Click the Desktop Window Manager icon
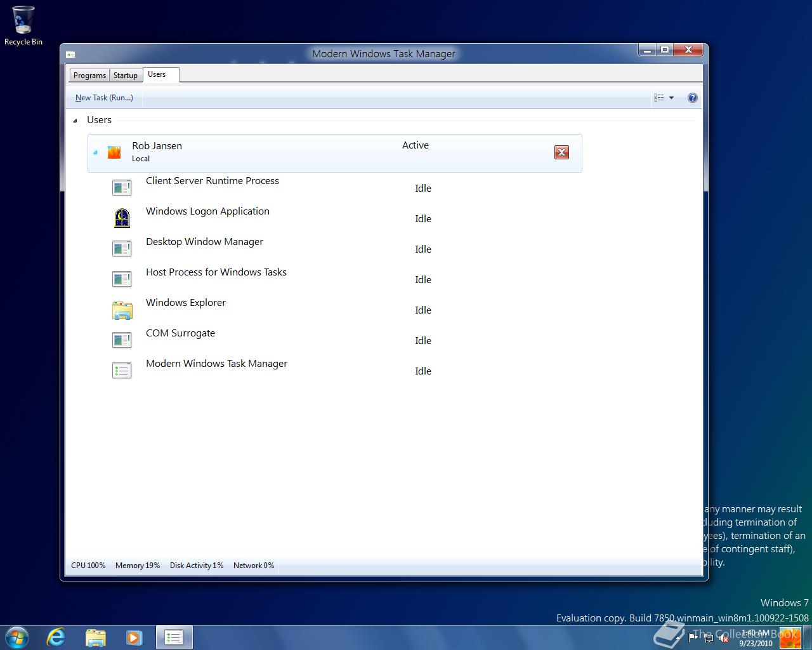This screenshot has width=812, height=650. click(x=122, y=248)
